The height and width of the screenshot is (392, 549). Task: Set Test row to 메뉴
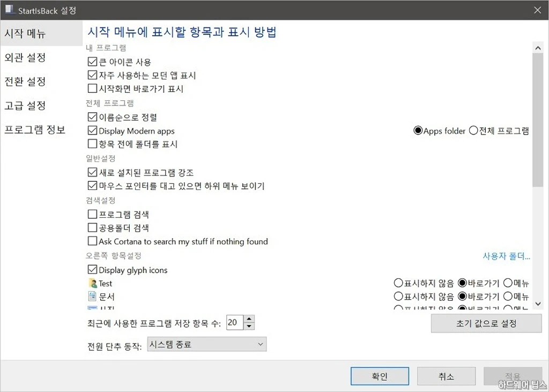point(508,283)
